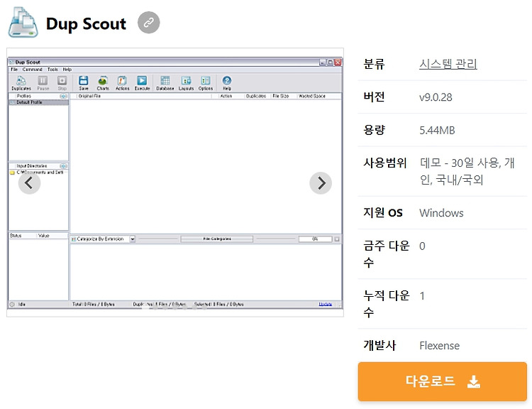The image size is (532, 409).
Task: Copy link icon next to Dup Scout title
Action: (149, 23)
